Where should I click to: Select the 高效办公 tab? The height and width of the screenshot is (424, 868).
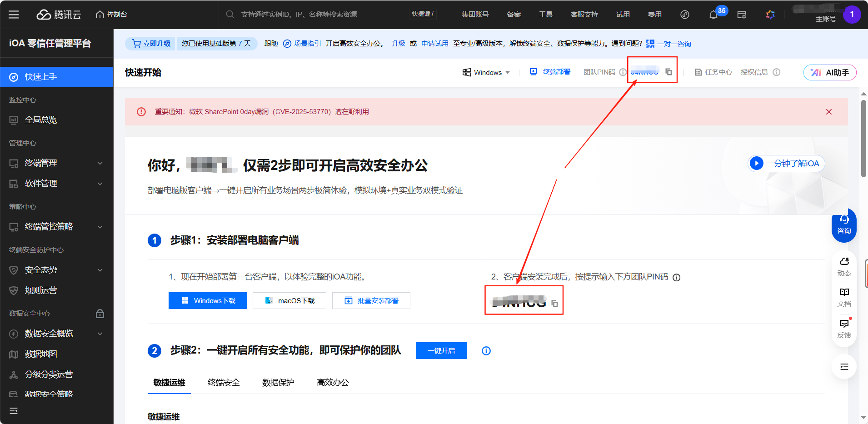tap(332, 383)
